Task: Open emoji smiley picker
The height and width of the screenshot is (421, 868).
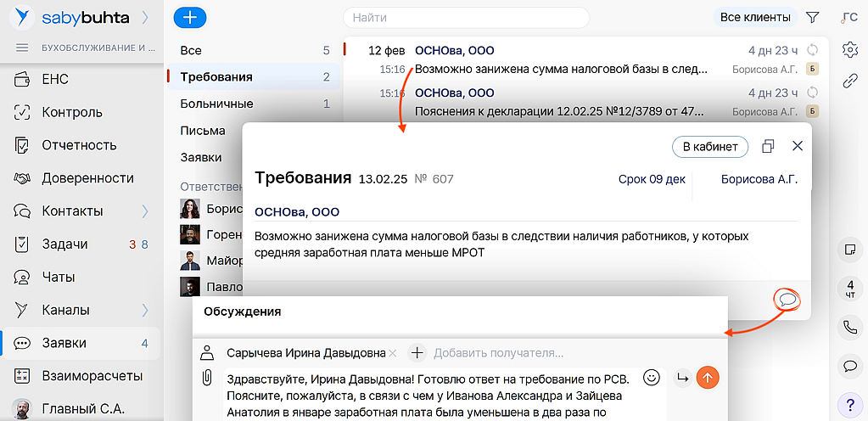Action: click(652, 377)
